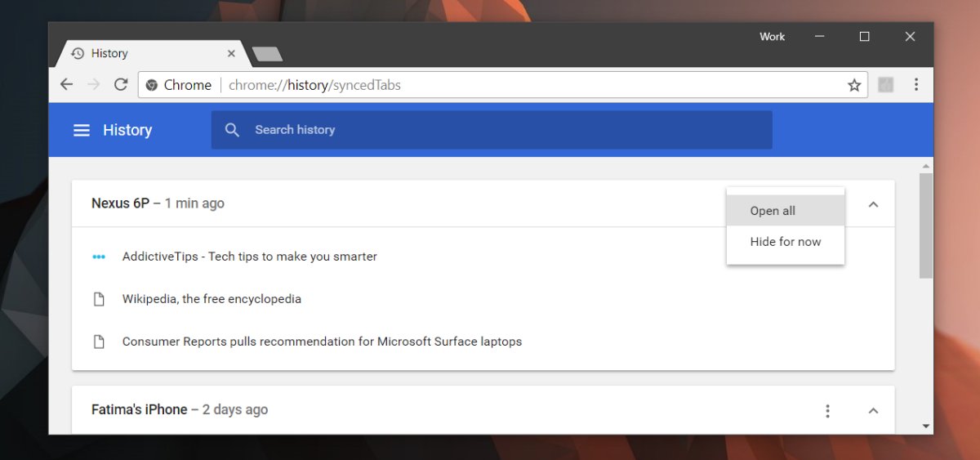Viewport: 980px width, 460px height.
Task: Click the vertical scrollbar thumb
Action: click(925, 226)
